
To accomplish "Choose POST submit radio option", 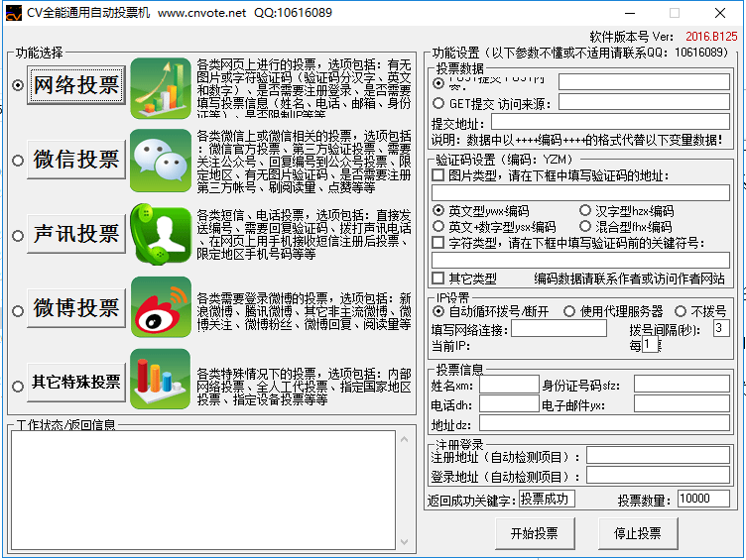I will point(438,83).
